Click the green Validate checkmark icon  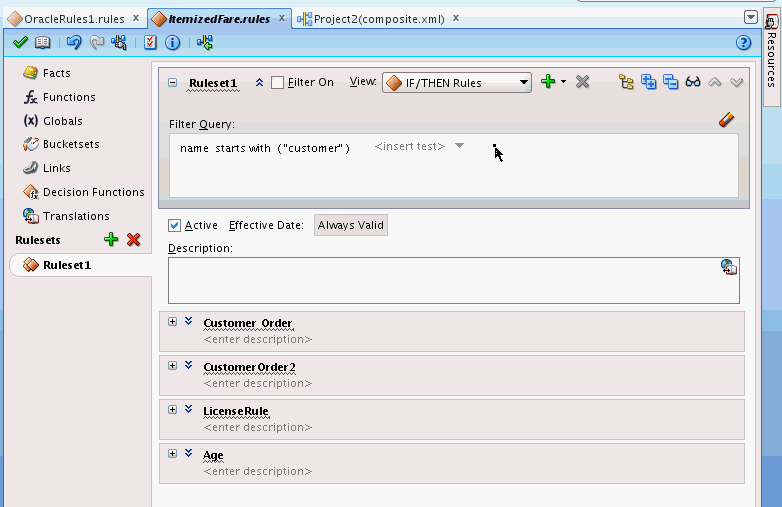[x=20, y=43]
